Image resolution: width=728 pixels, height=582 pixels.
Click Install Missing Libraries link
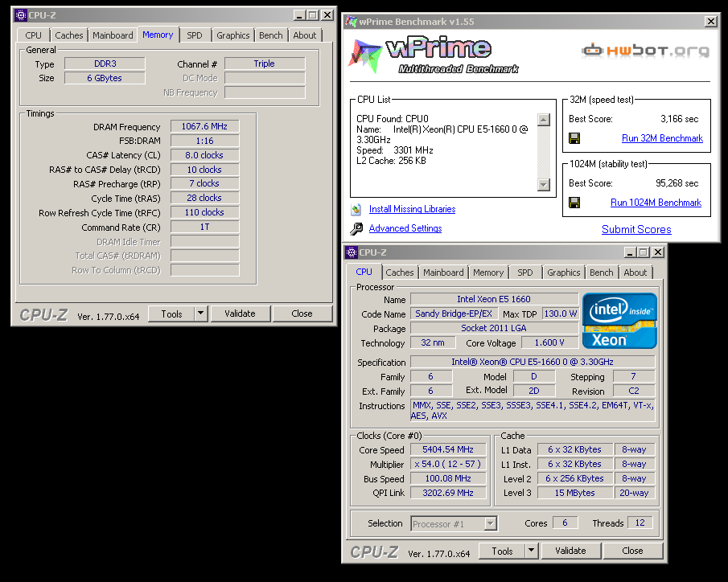coord(413,209)
